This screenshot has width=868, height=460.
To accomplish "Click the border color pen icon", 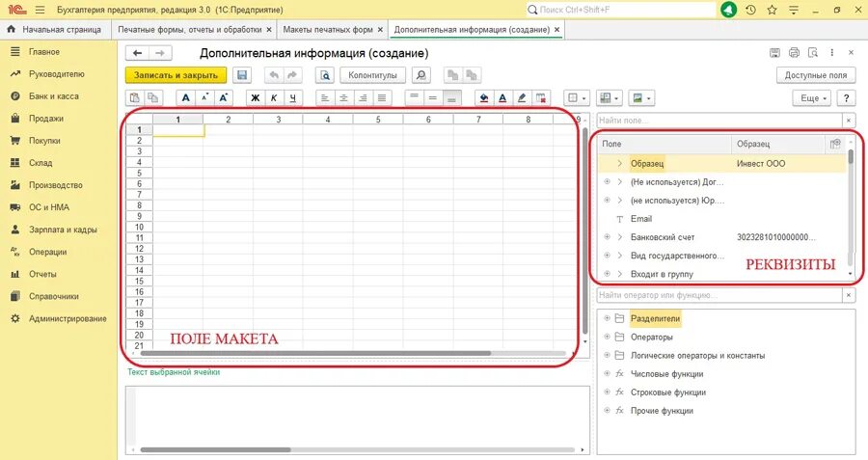I will [522, 98].
